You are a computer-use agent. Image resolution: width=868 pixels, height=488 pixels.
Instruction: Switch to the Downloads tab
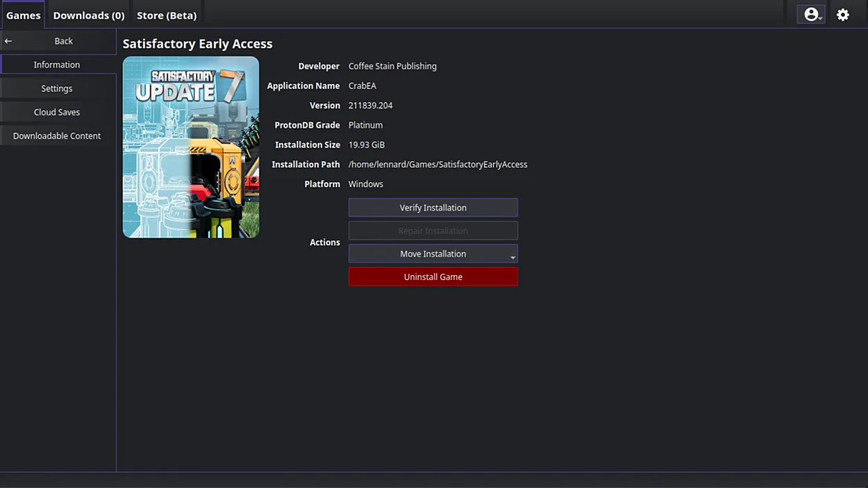[x=88, y=15]
